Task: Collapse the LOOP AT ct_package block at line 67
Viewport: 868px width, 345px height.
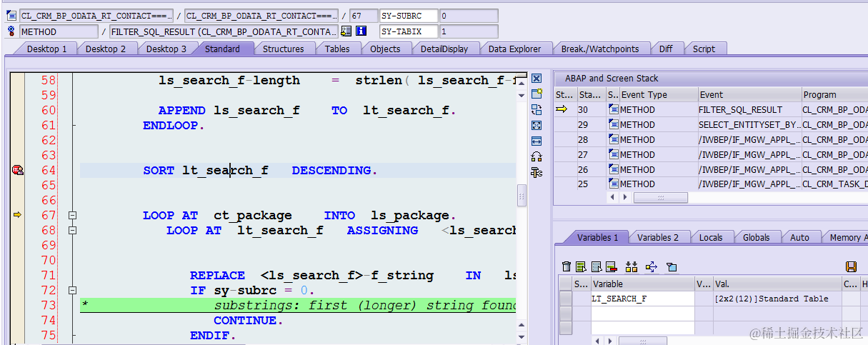Action: pyautogui.click(x=72, y=216)
